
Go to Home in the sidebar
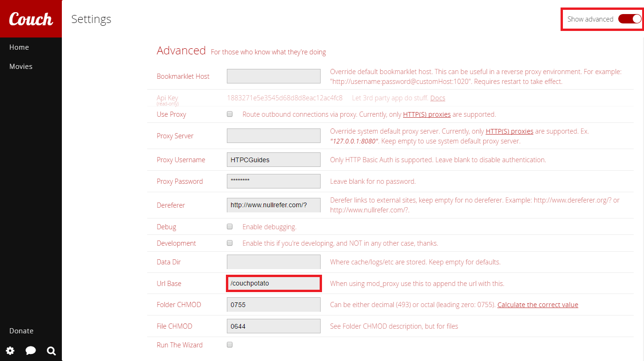click(19, 47)
